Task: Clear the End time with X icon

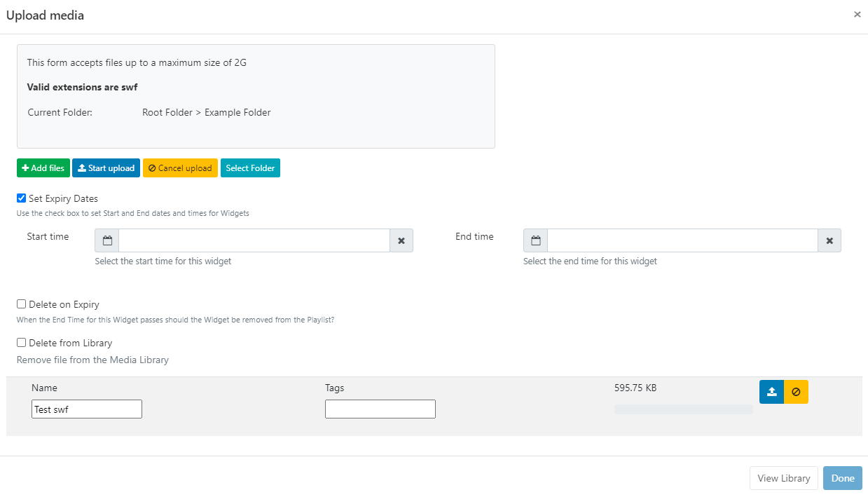Action: tap(829, 240)
